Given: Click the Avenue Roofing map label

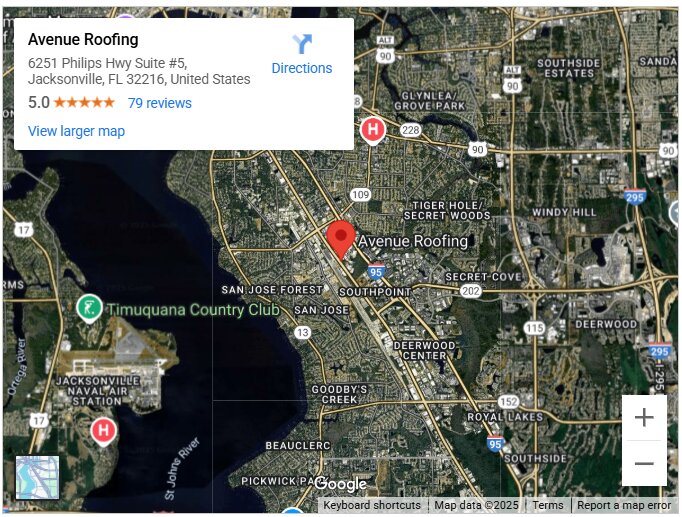Looking at the screenshot, I should coord(413,241).
